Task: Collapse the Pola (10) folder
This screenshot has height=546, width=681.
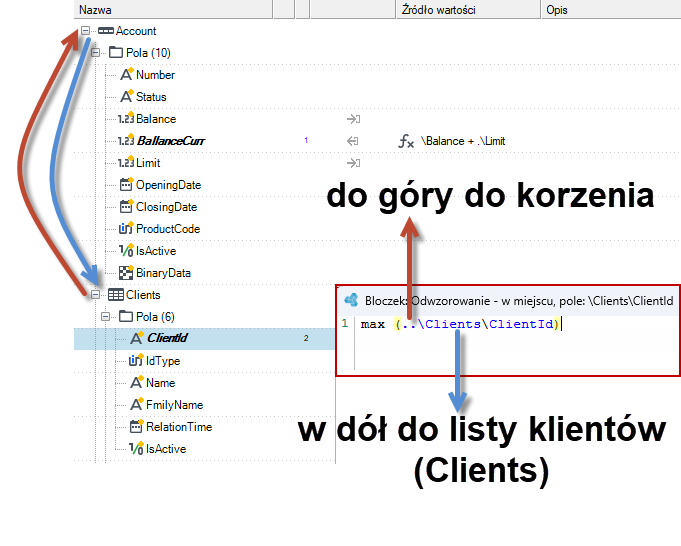Action: pos(96,53)
